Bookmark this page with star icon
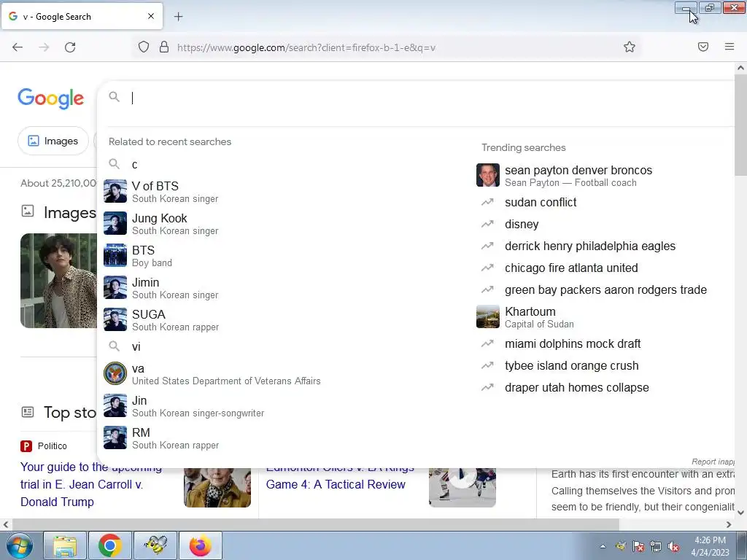The height and width of the screenshot is (560, 747). point(630,47)
